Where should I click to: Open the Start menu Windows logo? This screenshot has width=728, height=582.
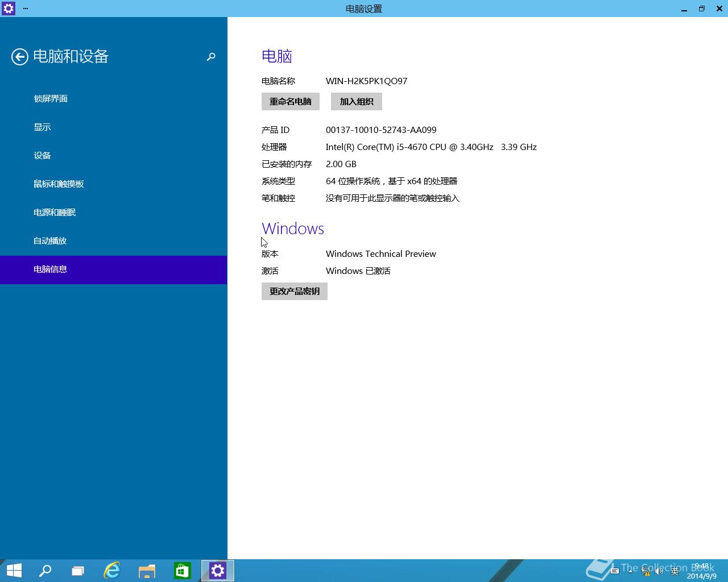(14, 571)
